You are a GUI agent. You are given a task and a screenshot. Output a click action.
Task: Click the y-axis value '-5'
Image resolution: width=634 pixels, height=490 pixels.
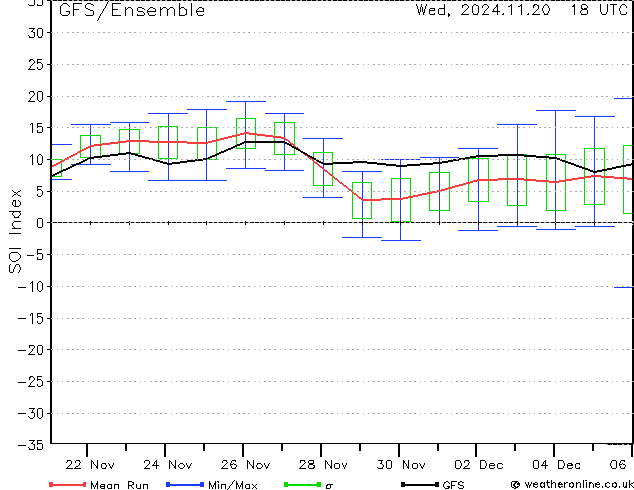point(35,255)
